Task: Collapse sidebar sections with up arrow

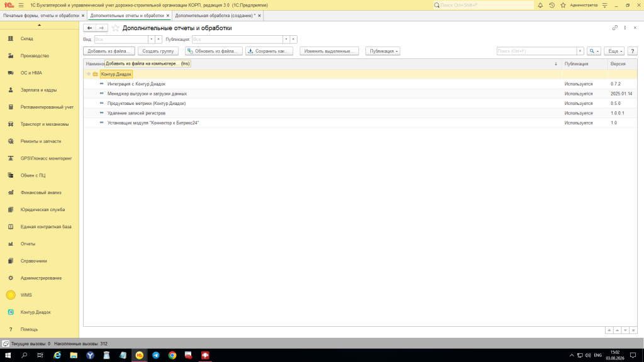Action: [40, 25]
